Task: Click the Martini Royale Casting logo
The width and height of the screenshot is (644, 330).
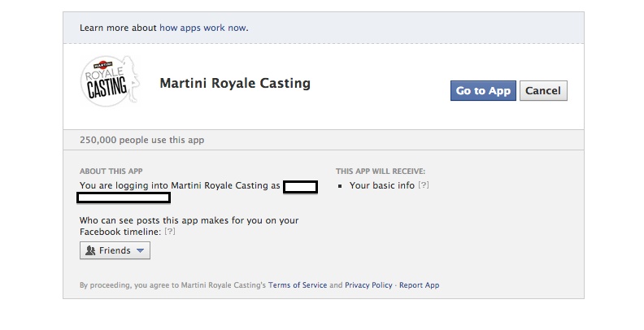Action: click(110, 81)
